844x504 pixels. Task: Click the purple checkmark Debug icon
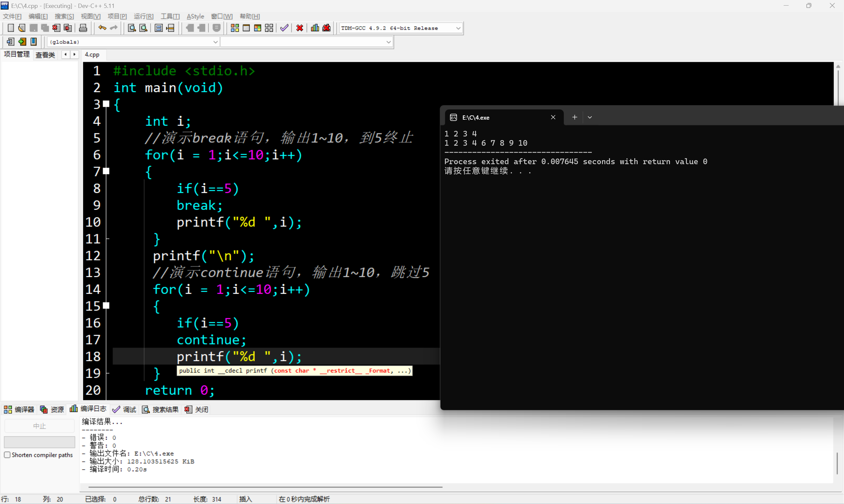coord(284,28)
